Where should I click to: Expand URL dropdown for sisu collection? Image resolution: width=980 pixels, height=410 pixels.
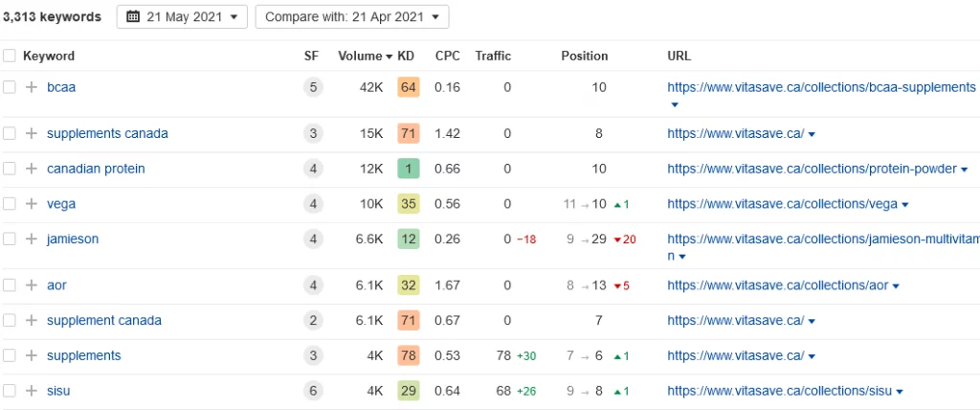click(899, 391)
